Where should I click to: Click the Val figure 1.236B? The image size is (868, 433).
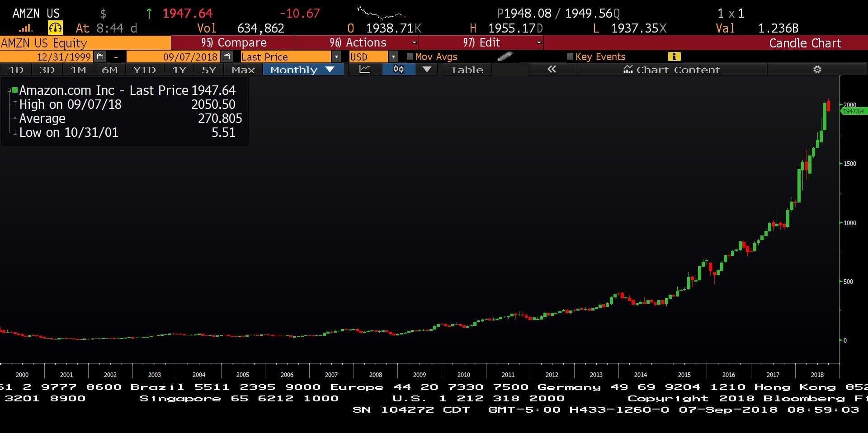click(x=778, y=28)
